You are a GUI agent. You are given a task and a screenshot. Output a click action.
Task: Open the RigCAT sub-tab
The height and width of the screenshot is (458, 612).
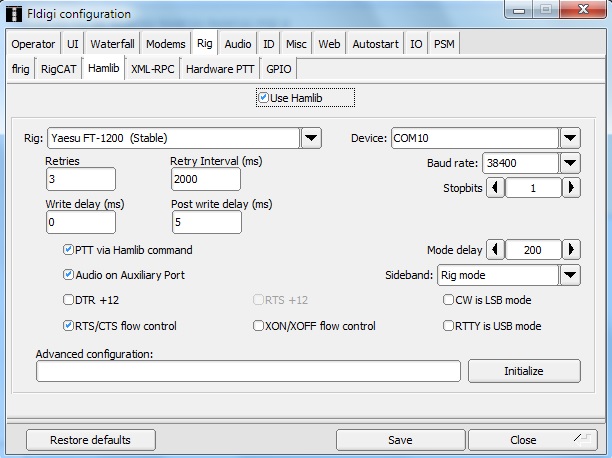61,69
